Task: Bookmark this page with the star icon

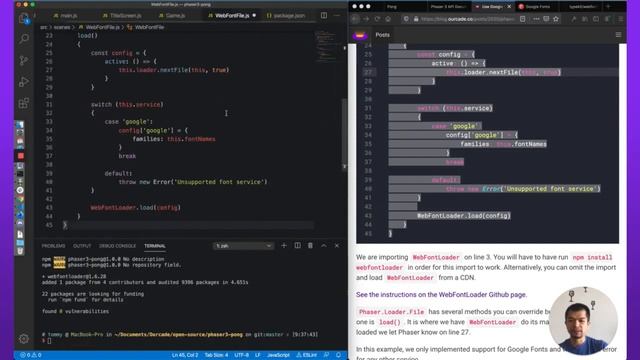Action: tap(556, 19)
